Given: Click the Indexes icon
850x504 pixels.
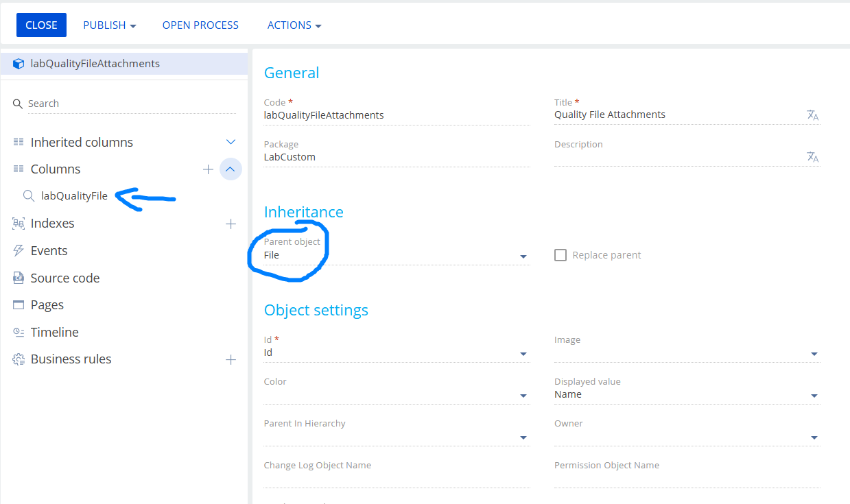Looking at the screenshot, I should [19, 224].
